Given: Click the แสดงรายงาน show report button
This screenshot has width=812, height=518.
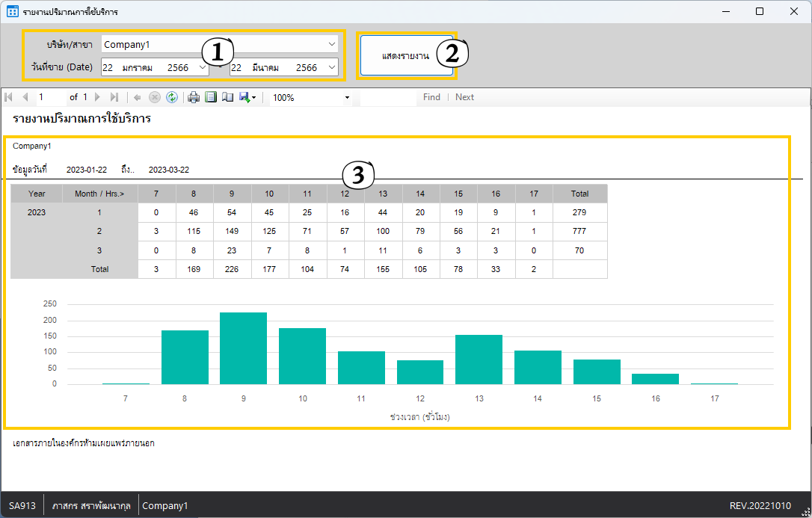Looking at the screenshot, I should pyautogui.click(x=406, y=55).
